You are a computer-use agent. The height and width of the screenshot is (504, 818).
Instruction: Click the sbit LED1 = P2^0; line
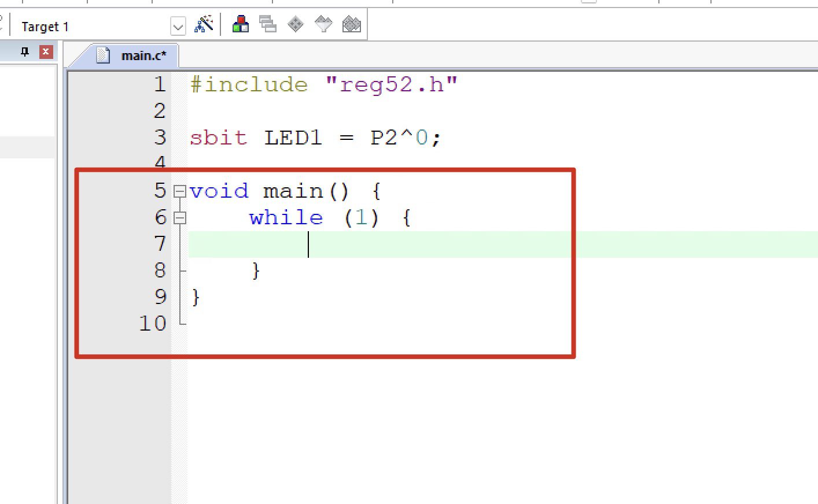[315, 138]
